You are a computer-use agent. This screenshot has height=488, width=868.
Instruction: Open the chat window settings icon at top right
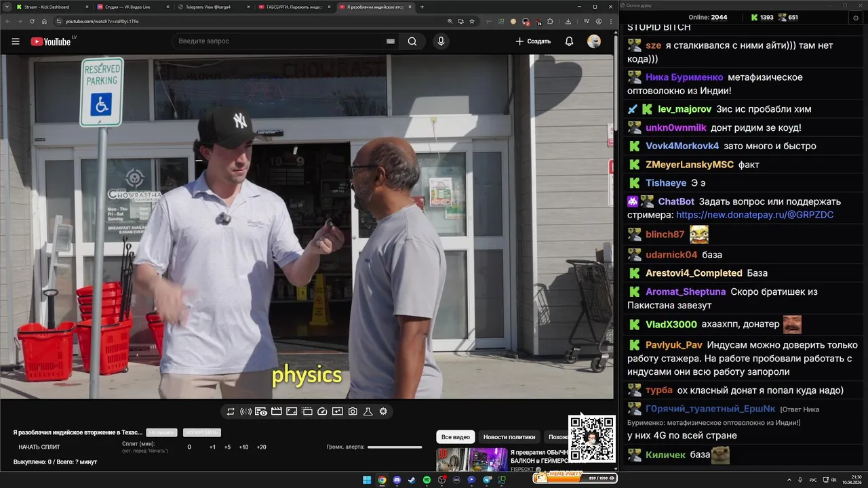856,18
